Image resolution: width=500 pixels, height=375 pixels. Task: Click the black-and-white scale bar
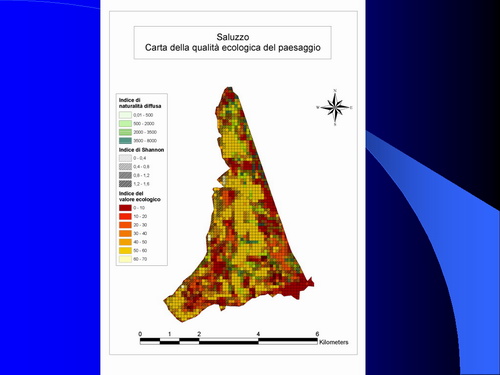click(229, 341)
